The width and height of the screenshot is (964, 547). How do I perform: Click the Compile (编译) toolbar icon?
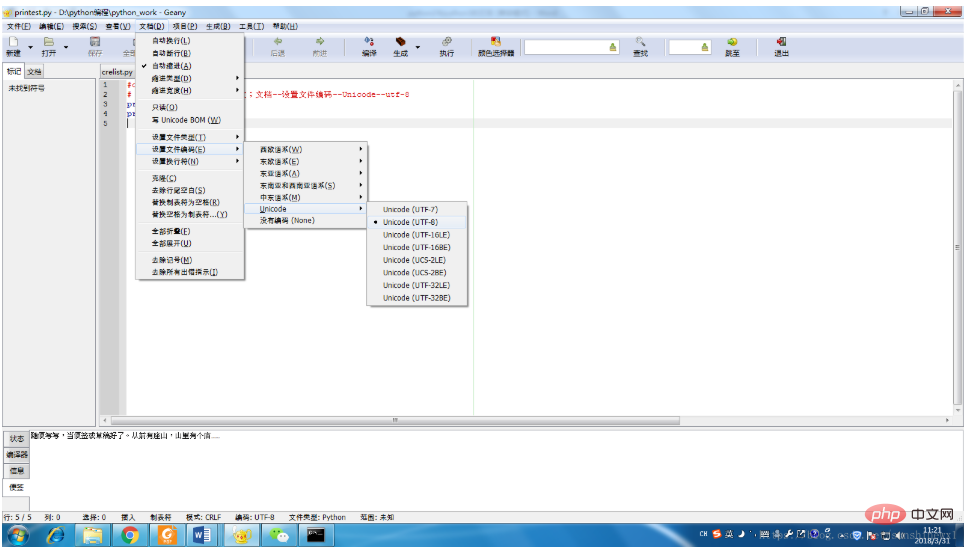pyautogui.click(x=369, y=41)
